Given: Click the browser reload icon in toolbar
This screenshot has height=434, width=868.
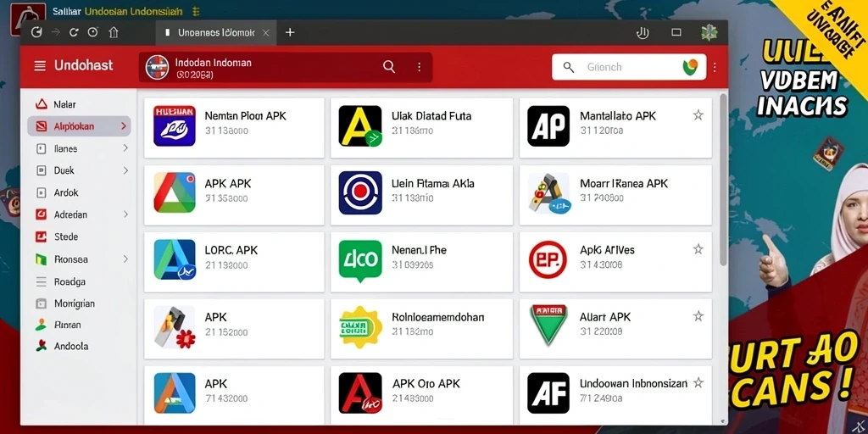Looking at the screenshot, I should pos(74,32).
